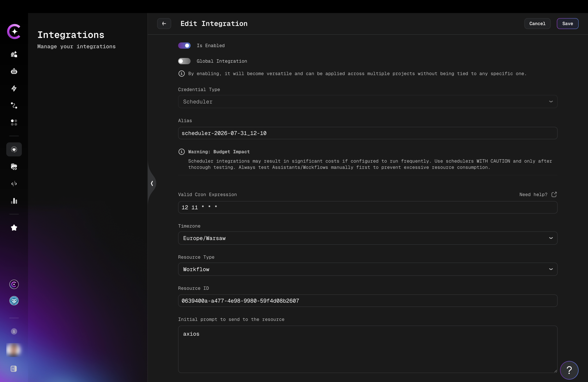The height and width of the screenshot is (382, 588).
Task: Open the Need help? link
Action: 533,194
